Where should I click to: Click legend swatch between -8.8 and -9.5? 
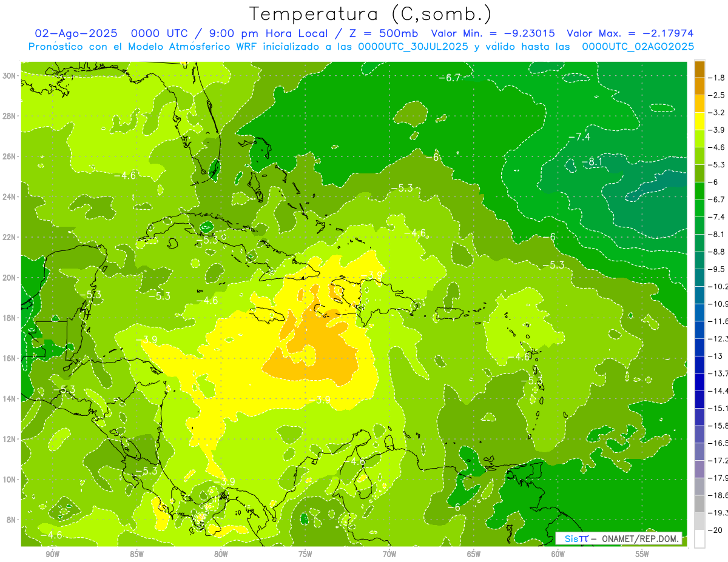[x=699, y=260]
